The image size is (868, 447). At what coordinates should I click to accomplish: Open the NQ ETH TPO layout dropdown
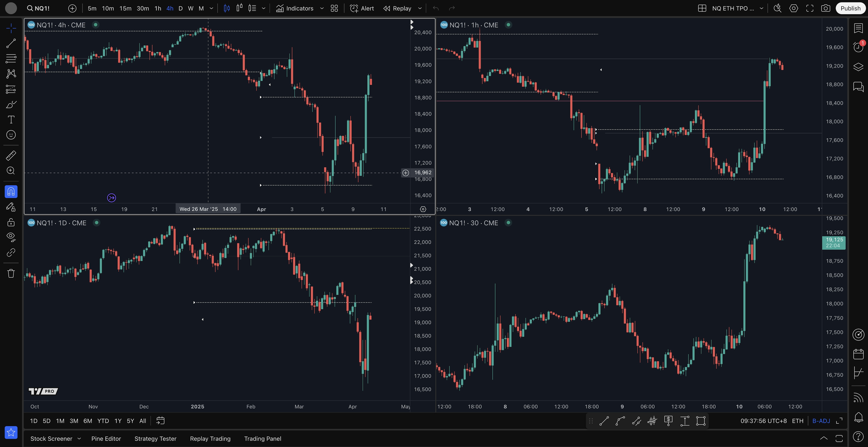pos(762,8)
